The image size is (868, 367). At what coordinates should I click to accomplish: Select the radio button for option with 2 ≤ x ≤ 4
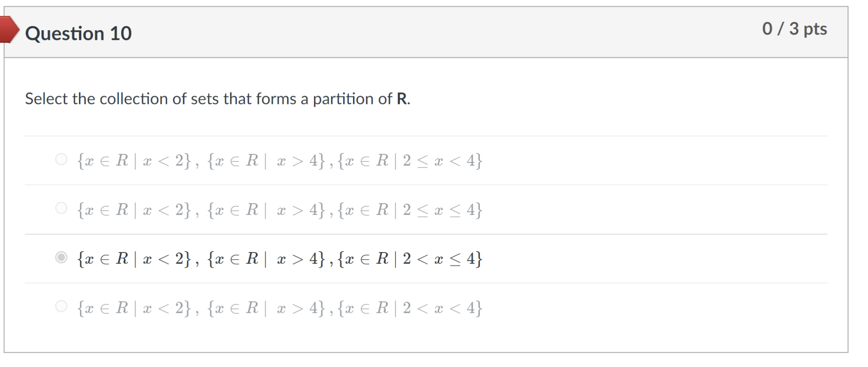click(x=62, y=208)
